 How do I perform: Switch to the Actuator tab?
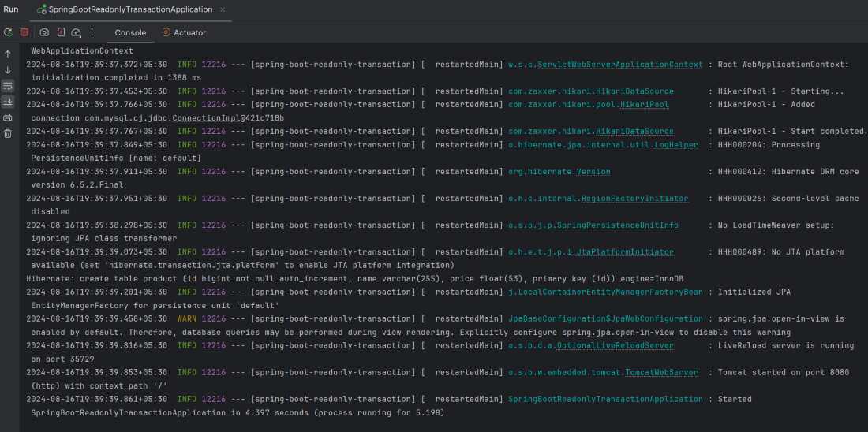pos(184,32)
